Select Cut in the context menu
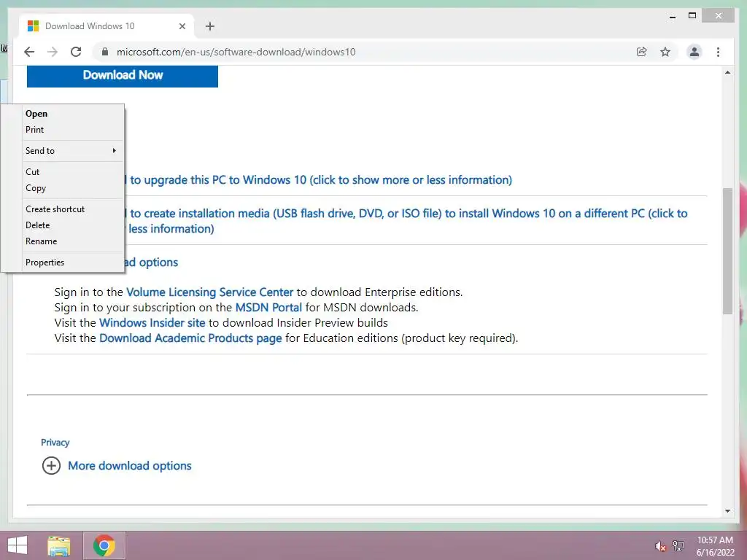This screenshot has width=747, height=560. point(73,172)
